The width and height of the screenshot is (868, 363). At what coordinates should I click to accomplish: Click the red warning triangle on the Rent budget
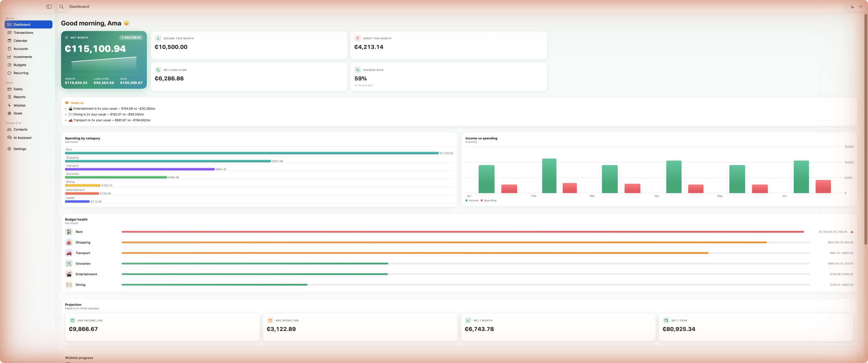(x=852, y=232)
